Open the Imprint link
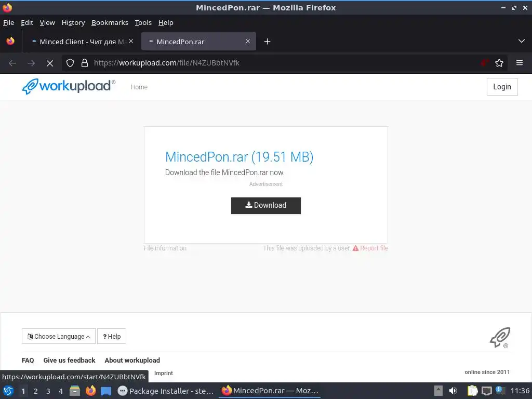Image resolution: width=532 pixels, height=399 pixels. click(164, 373)
